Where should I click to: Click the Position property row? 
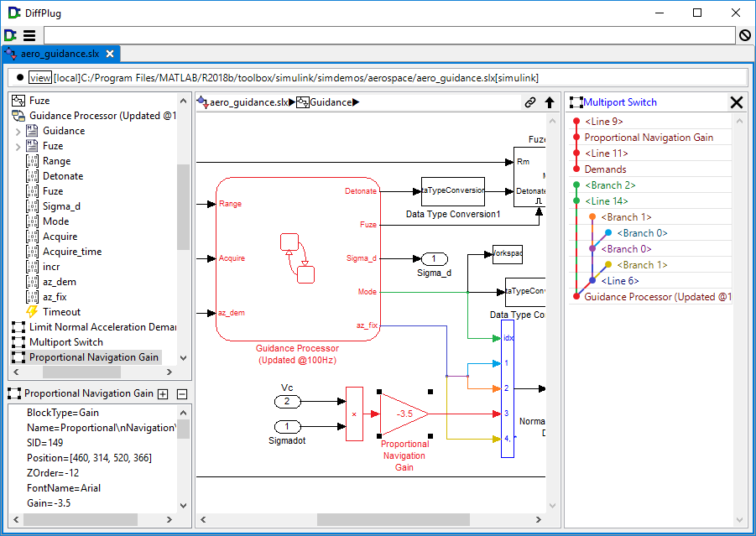[89, 458]
